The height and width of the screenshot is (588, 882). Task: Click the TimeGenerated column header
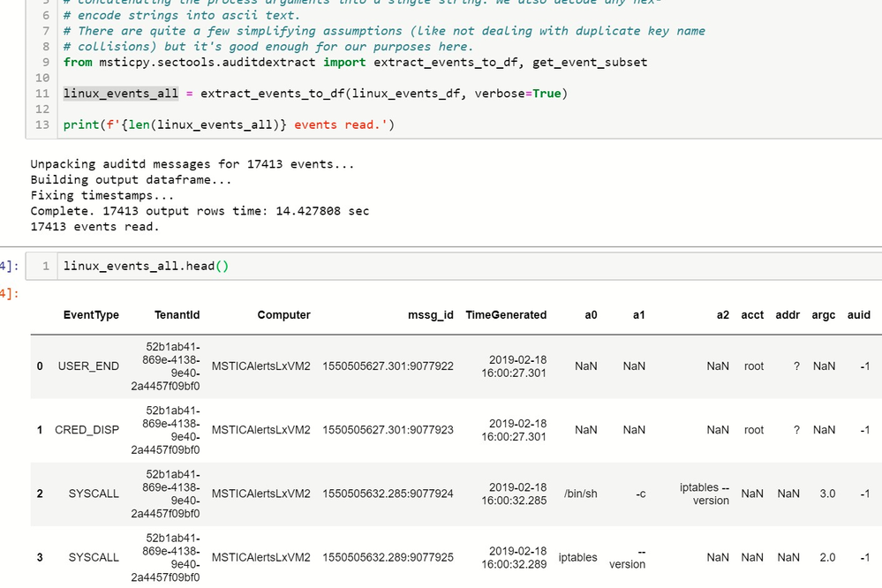[506, 315]
